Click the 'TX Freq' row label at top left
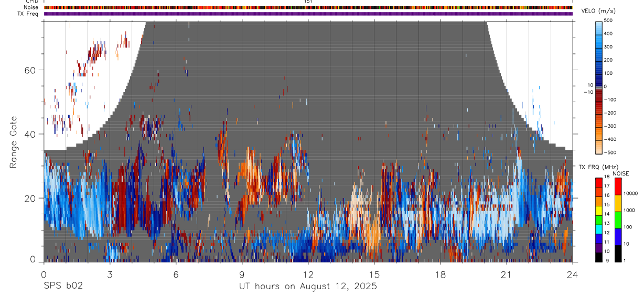This screenshot has width=644, height=297. pos(28,14)
